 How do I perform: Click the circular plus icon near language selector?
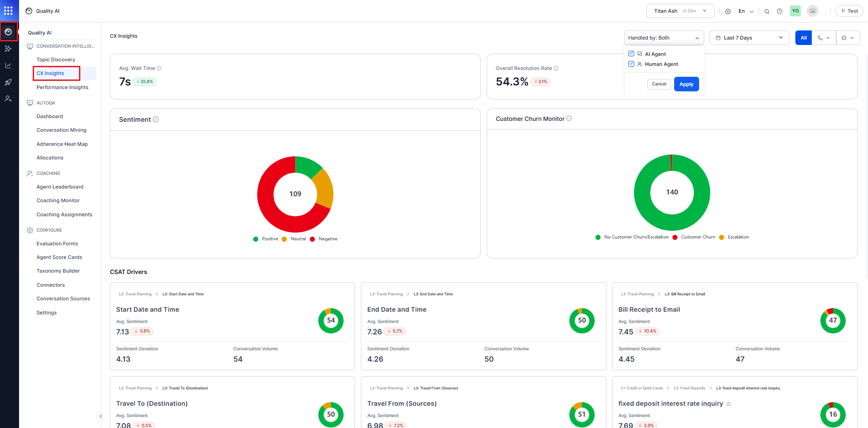(x=728, y=11)
